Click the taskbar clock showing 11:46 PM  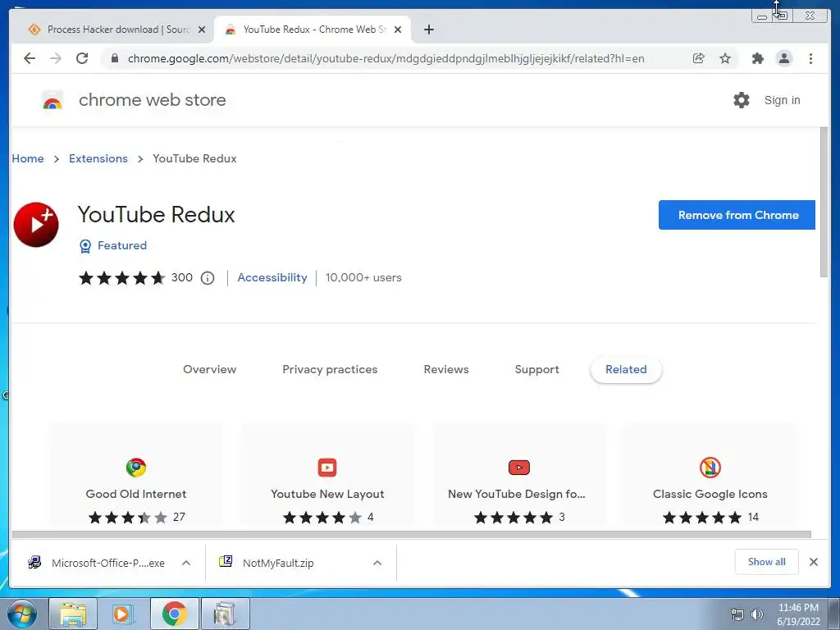pos(797,614)
